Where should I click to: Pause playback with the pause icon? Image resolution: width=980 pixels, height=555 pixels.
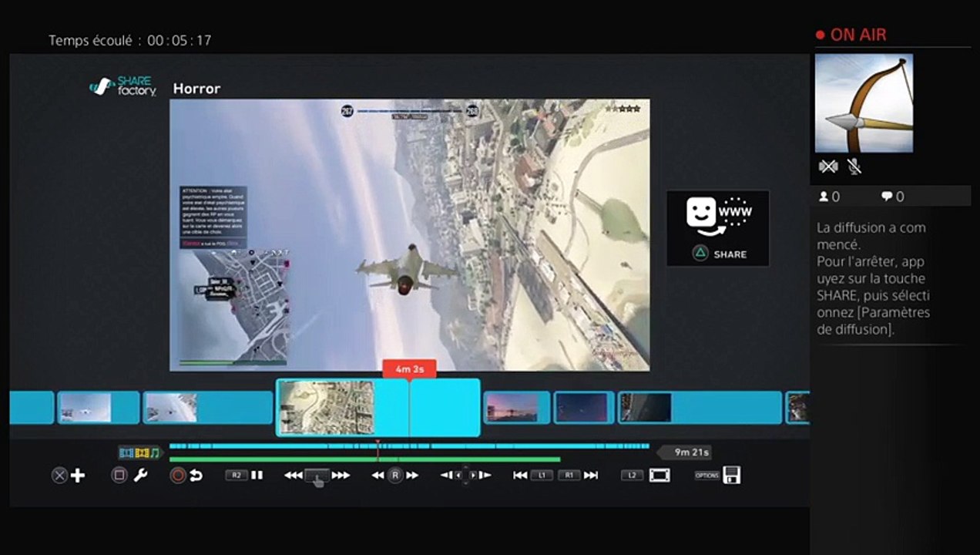[257, 476]
